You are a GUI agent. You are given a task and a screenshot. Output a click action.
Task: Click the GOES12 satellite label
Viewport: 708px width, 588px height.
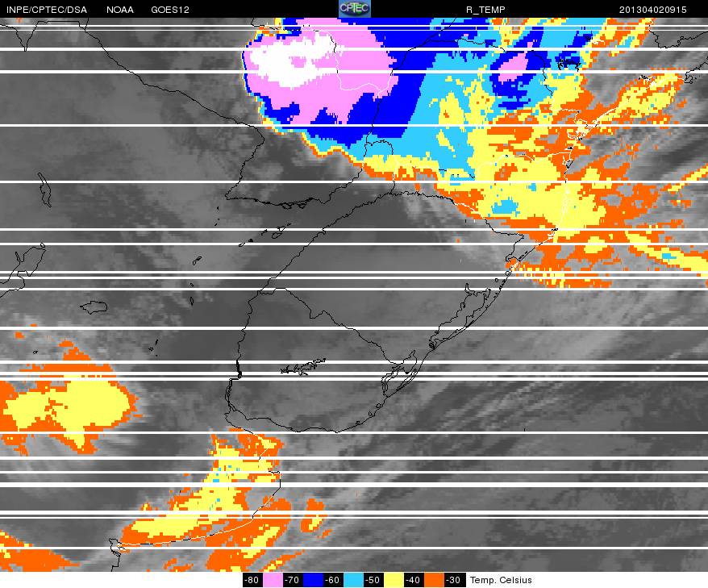pos(170,10)
